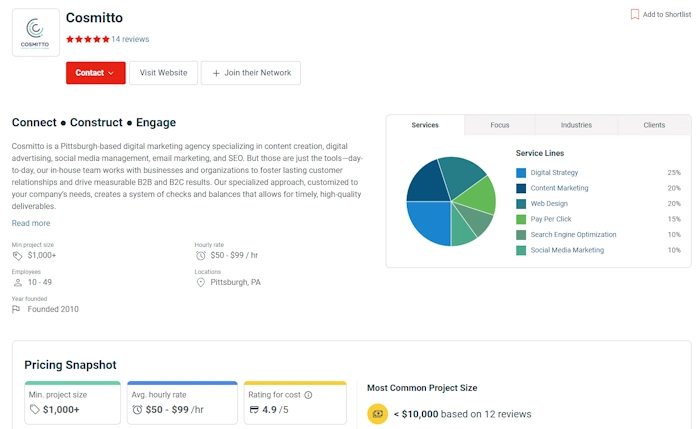Click the Connect Construct Engage heading
This screenshot has height=429, width=700.
click(94, 123)
